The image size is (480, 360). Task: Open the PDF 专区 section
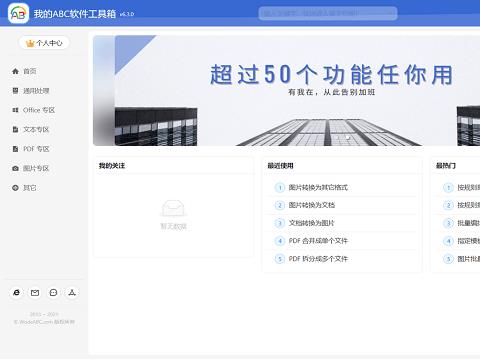pos(31,149)
